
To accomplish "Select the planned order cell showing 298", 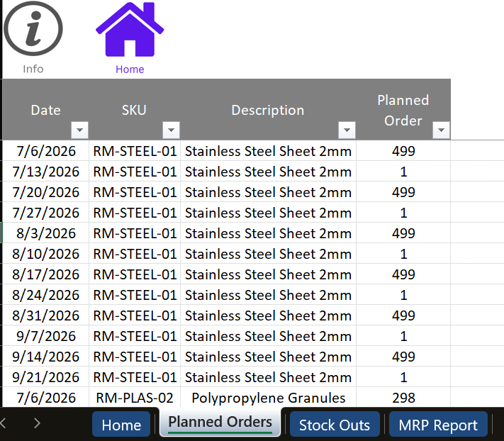I will (403, 398).
